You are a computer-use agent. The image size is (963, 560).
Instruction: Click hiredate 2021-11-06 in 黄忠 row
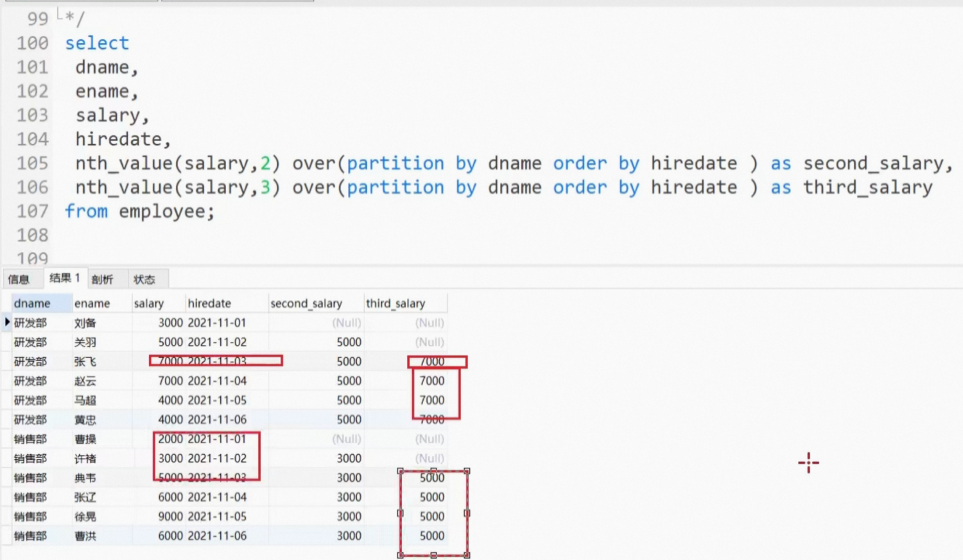click(217, 420)
